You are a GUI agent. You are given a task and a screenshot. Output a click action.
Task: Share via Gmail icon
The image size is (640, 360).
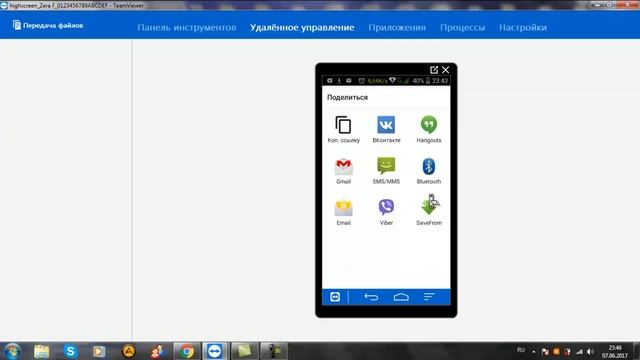coord(343,167)
